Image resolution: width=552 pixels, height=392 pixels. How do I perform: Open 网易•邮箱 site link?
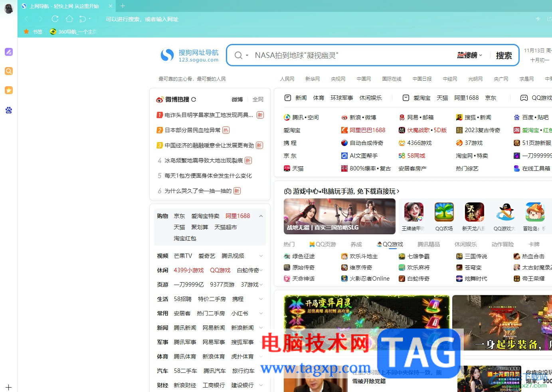416,117
